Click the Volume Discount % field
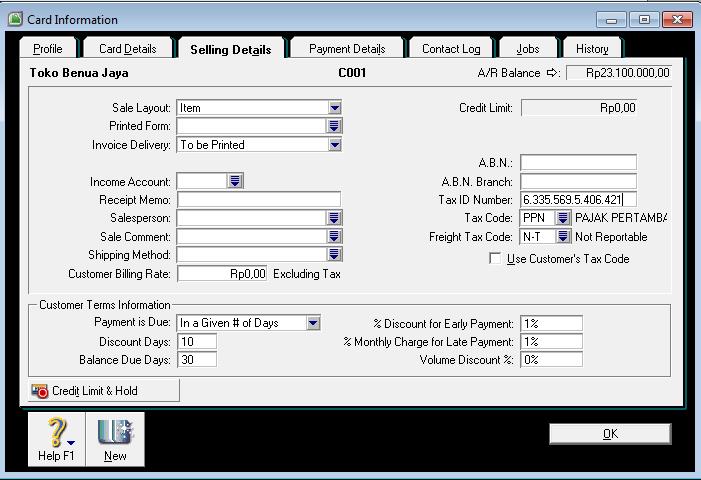This screenshot has width=701, height=480. [552, 360]
